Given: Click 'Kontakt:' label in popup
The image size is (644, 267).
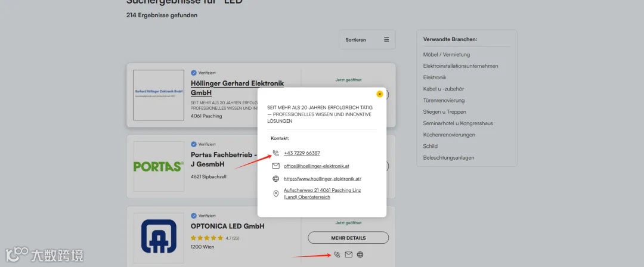Looking at the screenshot, I should coord(280,138).
